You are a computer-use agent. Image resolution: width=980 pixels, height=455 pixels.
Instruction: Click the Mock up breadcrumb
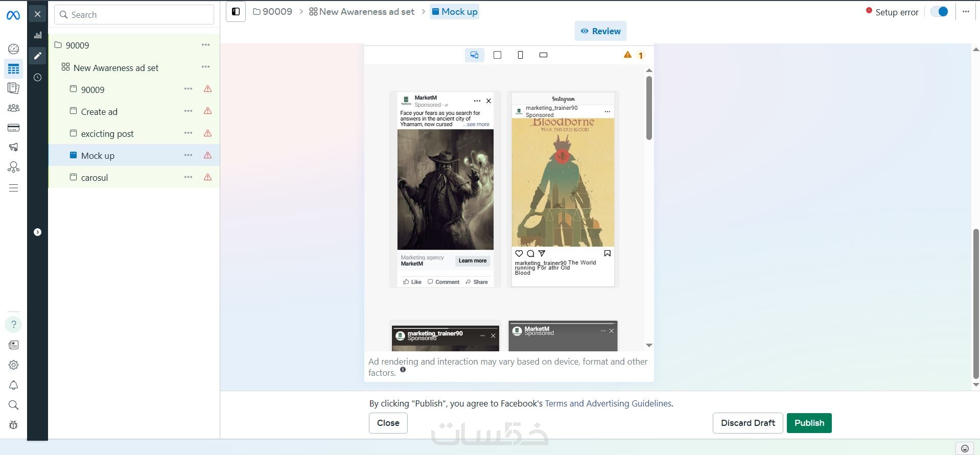point(454,12)
